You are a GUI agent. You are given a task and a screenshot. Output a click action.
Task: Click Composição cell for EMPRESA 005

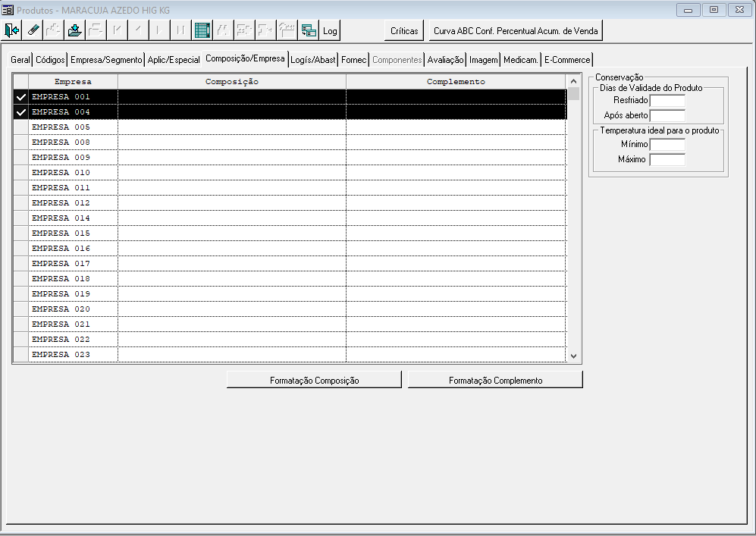coord(232,127)
